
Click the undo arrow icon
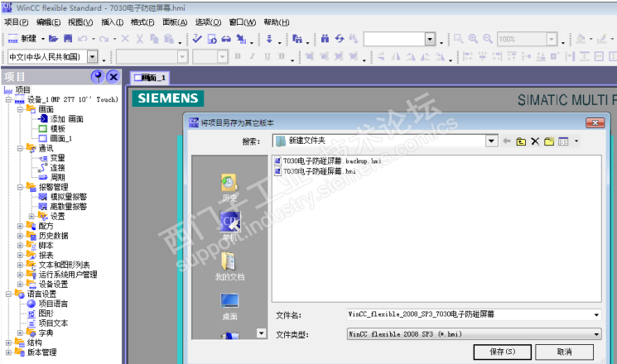[82, 39]
